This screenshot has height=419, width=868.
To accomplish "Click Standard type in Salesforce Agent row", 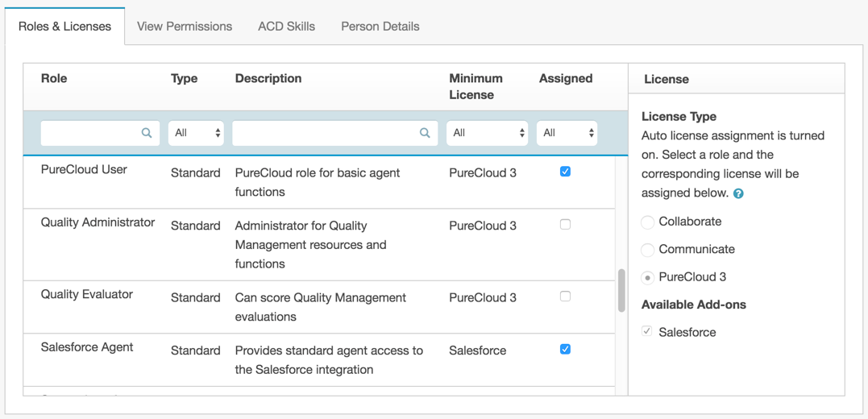I will (x=195, y=351).
